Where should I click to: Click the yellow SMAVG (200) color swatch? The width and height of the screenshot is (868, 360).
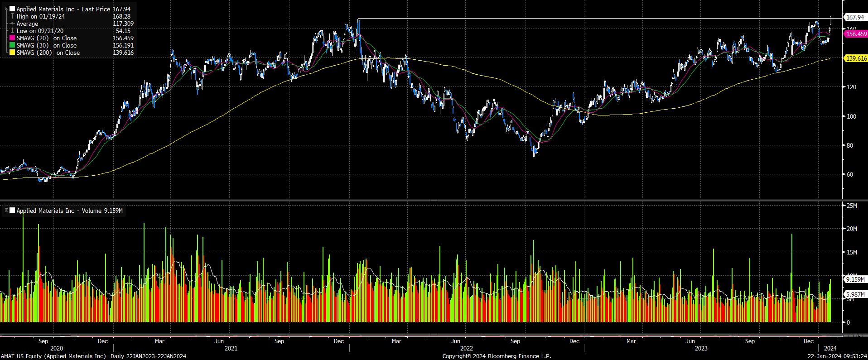(x=12, y=53)
